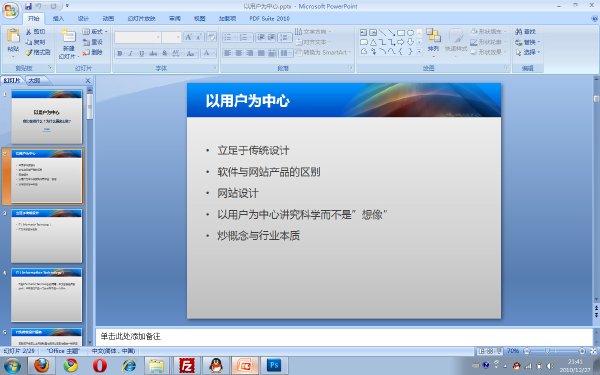Open the Office button menu
Image resolution: width=600 pixels, height=375 pixels.
[11, 10]
